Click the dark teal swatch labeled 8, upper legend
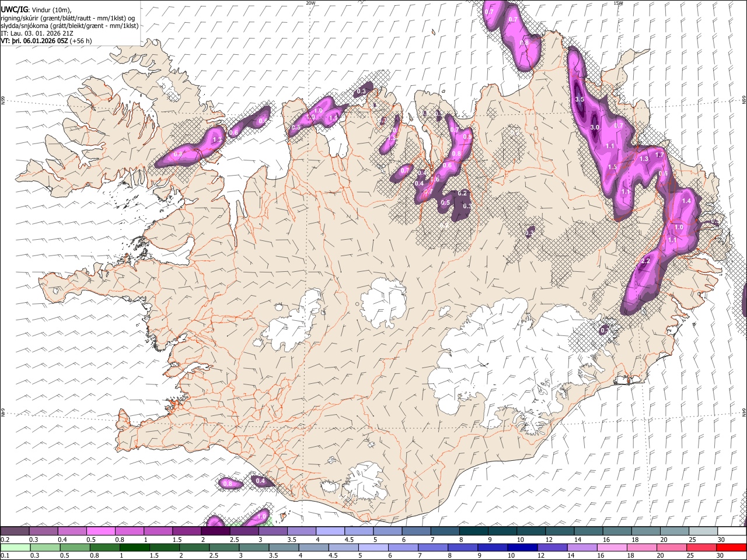Screen dimensions: 747x560 474,531
